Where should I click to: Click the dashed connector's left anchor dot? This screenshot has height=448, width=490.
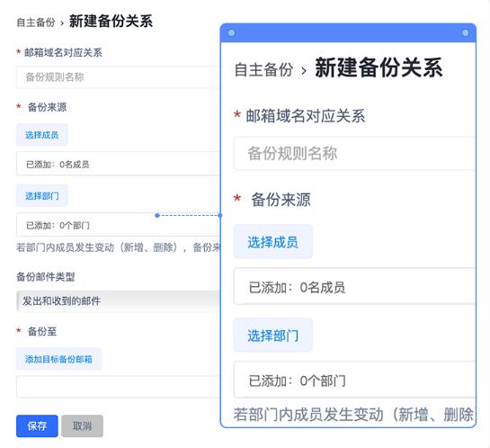tap(157, 215)
